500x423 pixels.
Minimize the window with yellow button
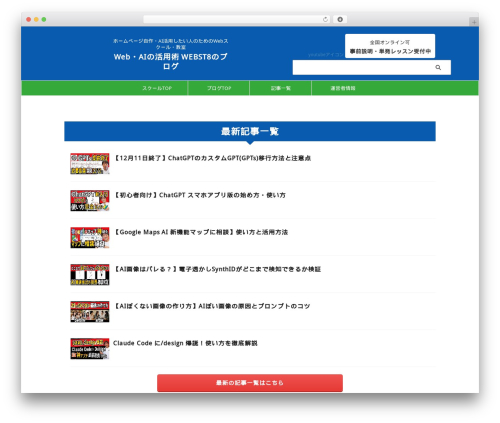point(36,20)
